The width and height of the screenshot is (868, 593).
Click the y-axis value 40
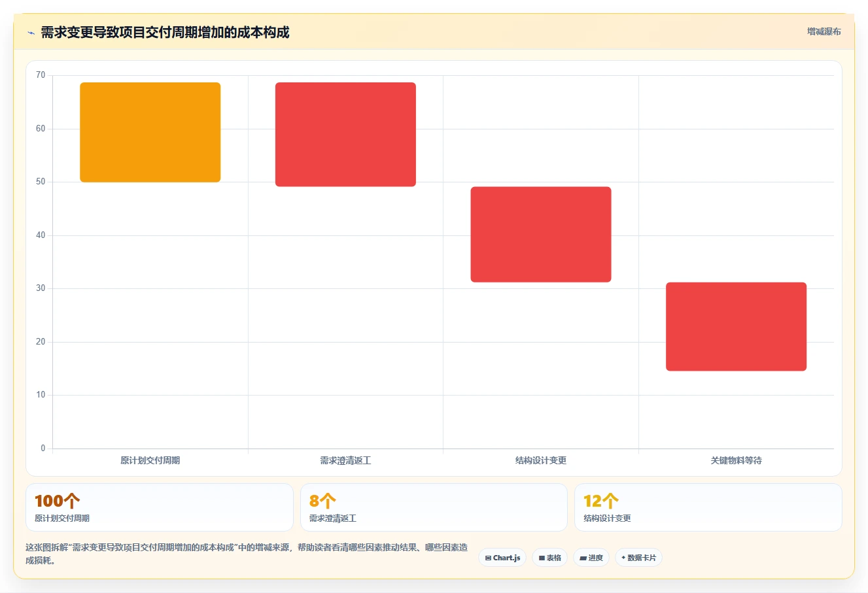pyautogui.click(x=41, y=235)
